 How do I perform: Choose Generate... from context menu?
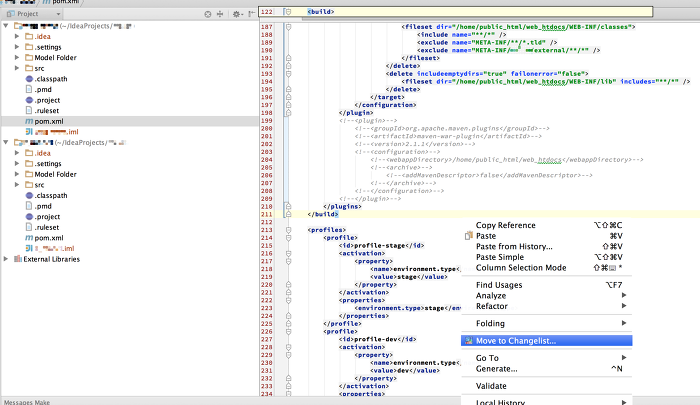point(546,369)
